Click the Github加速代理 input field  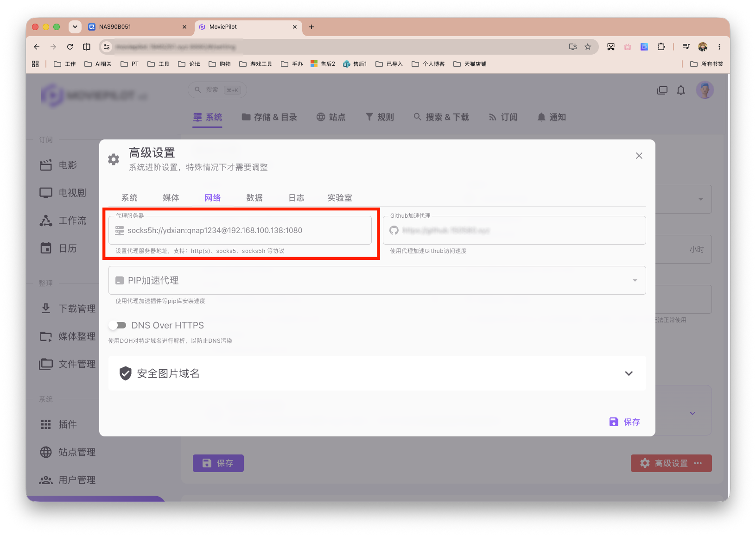[515, 230]
